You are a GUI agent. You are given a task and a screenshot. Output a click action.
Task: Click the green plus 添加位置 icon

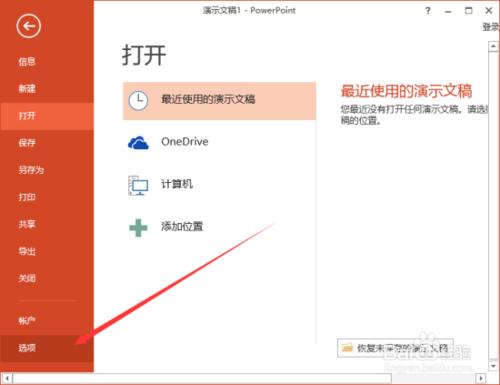(x=138, y=228)
